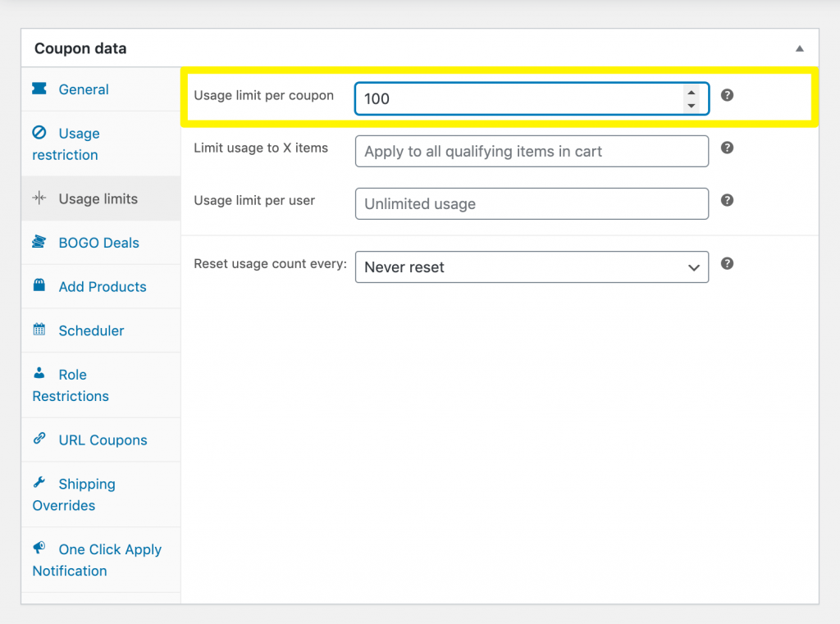The height and width of the screenshot is (624, 840).
Task: Click the Coupon data panel heading
Action: 80,48
